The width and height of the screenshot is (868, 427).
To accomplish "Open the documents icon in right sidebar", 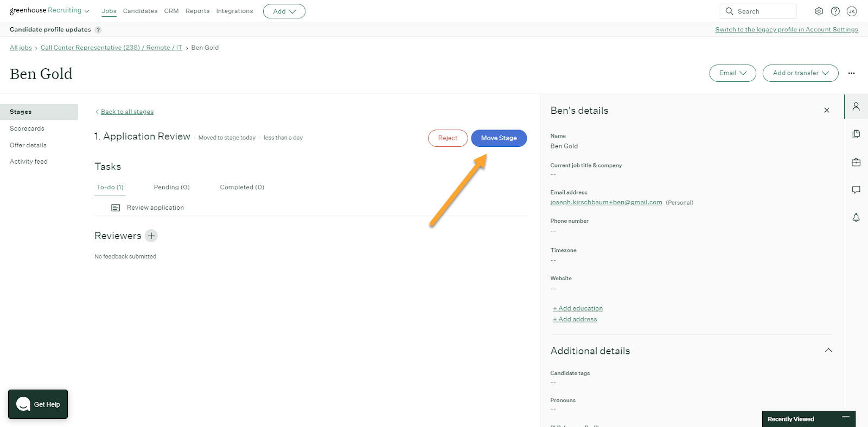I will coord(856,134).
